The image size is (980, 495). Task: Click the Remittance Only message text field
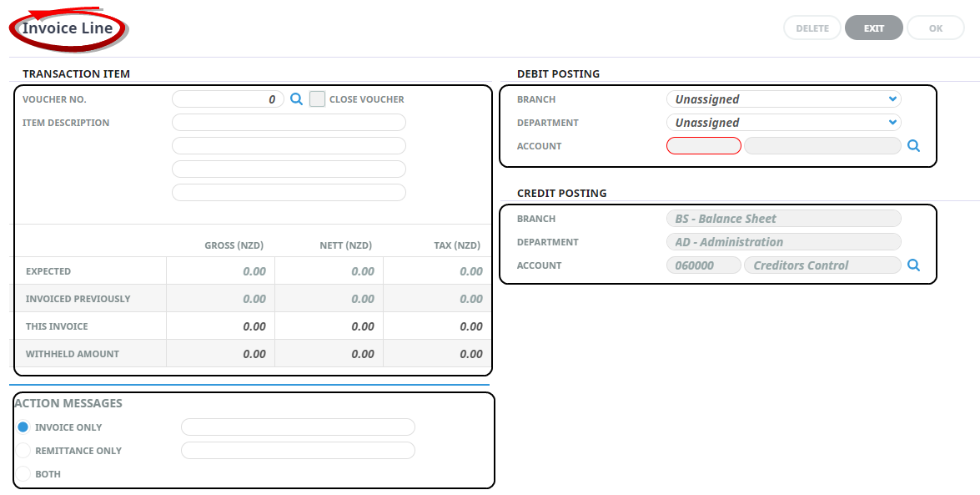pyautogui.click(x=298, y=451)
